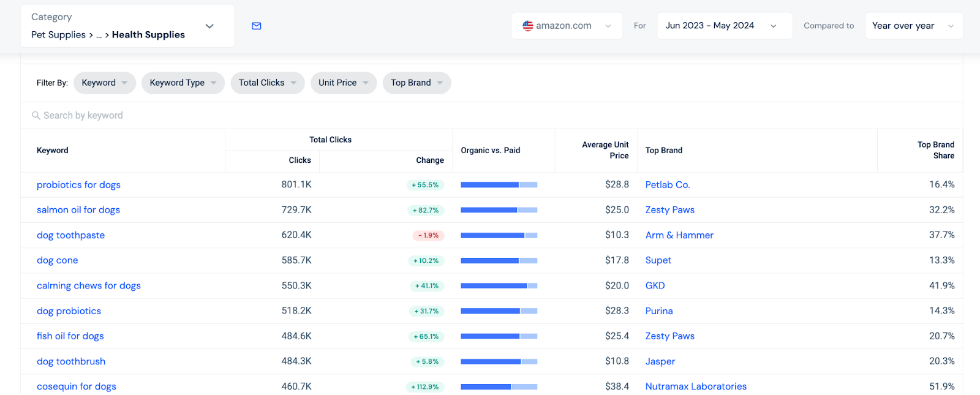The width and height of the screenshot is (980, 395).
Task: Sort by the Change column header
Action: point(429,160)
